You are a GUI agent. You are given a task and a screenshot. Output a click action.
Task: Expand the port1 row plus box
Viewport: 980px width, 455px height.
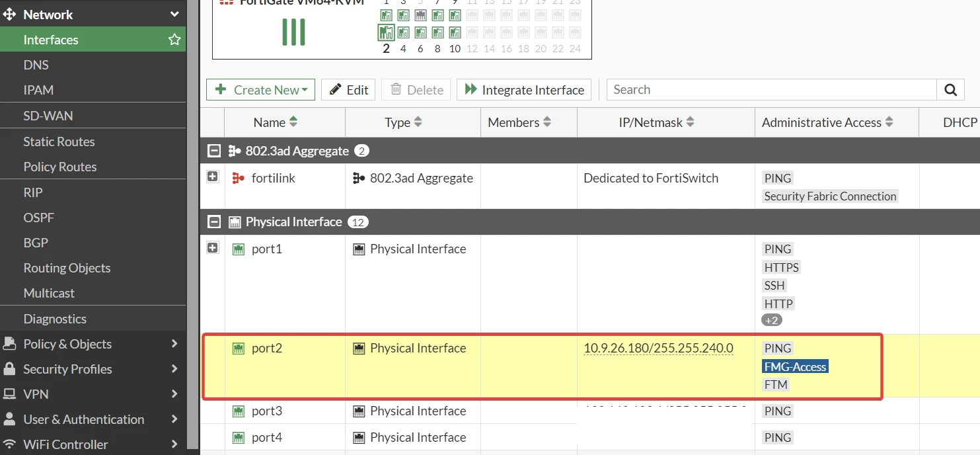click(213, 248)
